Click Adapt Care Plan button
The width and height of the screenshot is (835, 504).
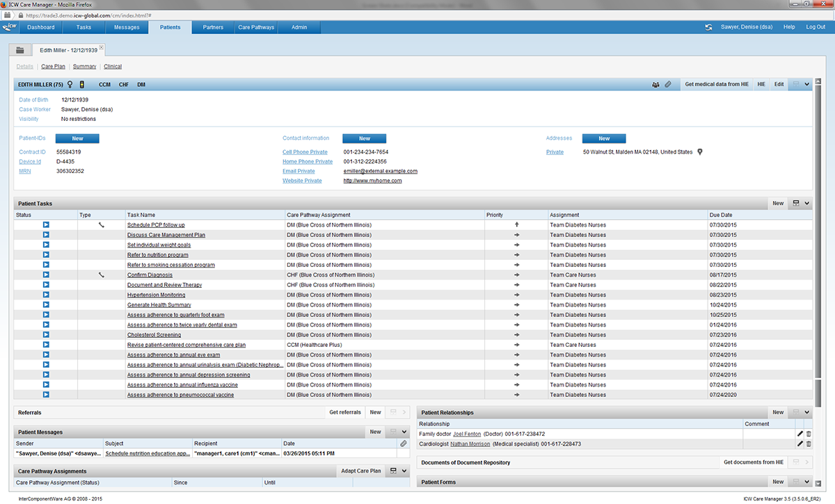[x=361, y=471]
